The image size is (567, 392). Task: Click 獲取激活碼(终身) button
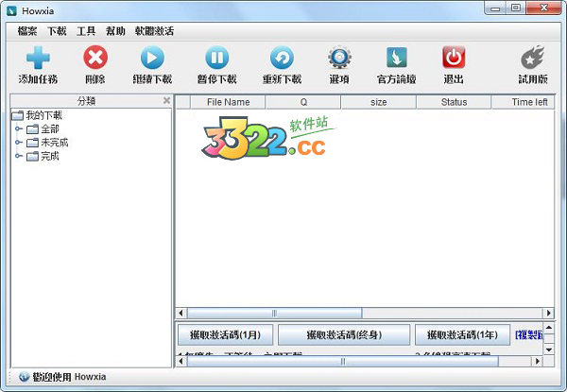pyautogui.click(x=344, y=335)
